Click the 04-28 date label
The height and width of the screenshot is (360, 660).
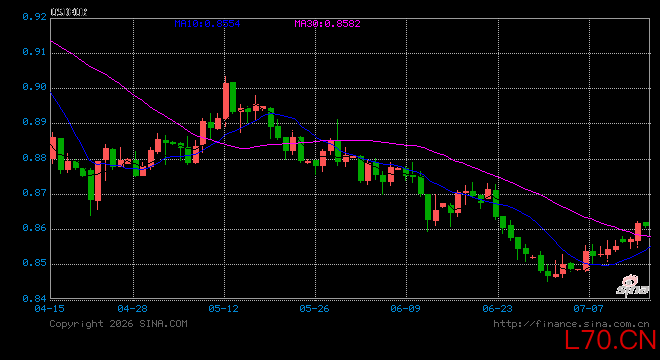tap(133, 309)
